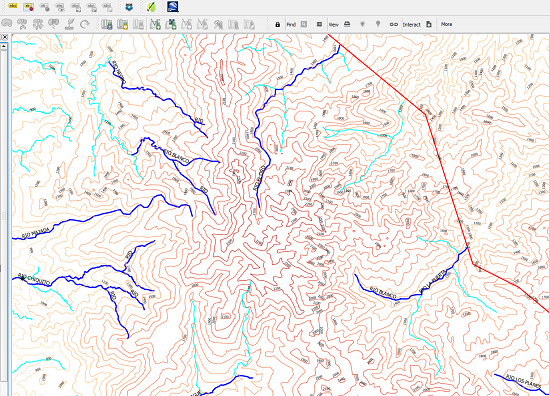The height and width of the screenshot is (396, 550).
Task: Click the greyed pencil-and-line tool icon
Action: [x=70, y=24]
